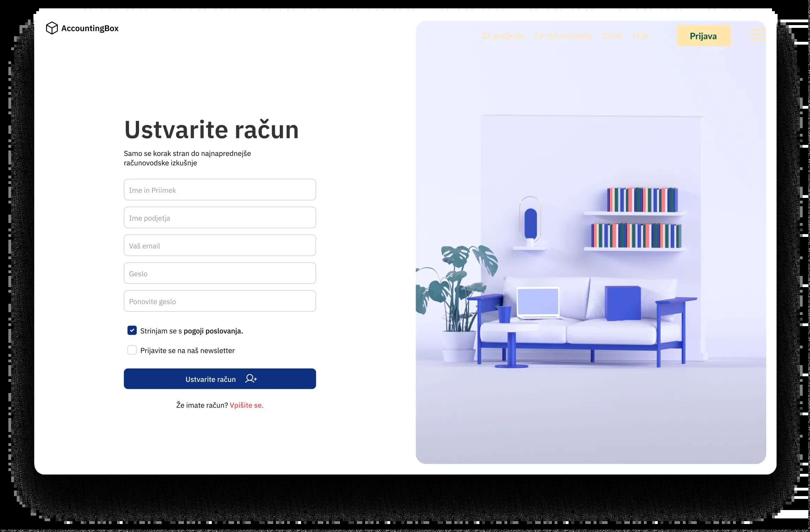Select the Vaš email input field
810x532 pixels.
coord(220,246)
